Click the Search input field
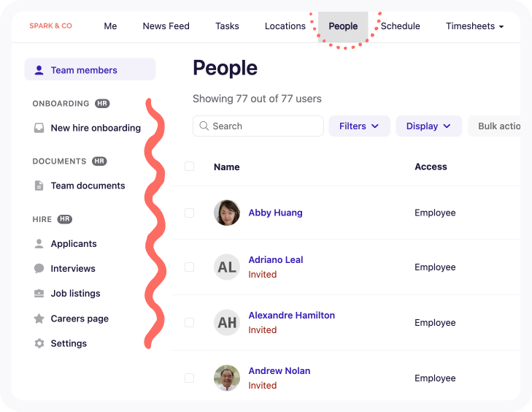Screen dimensions: 532x412 tap(258, 126)
